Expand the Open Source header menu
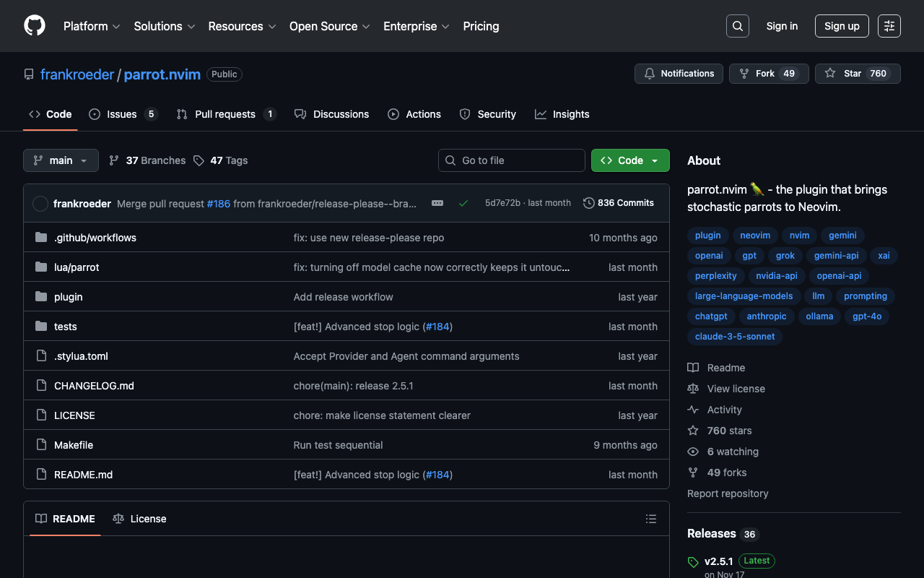The image size is (924, 578). 329,26
